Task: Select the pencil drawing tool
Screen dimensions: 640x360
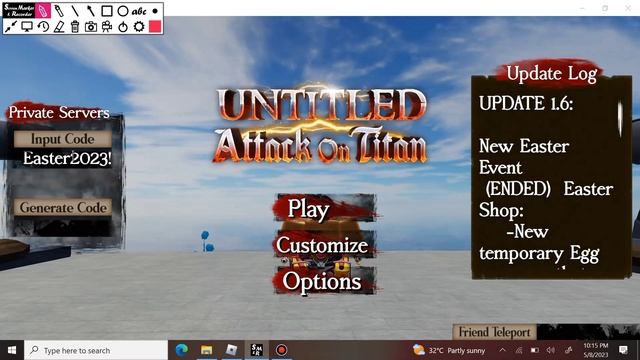Action: (59, 11)
